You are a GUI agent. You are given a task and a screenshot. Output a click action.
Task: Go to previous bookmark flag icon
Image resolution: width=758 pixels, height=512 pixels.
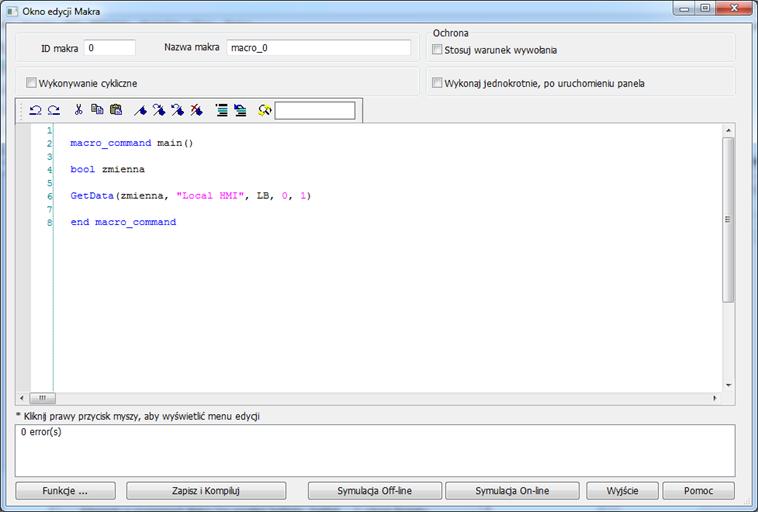point(177,110)
